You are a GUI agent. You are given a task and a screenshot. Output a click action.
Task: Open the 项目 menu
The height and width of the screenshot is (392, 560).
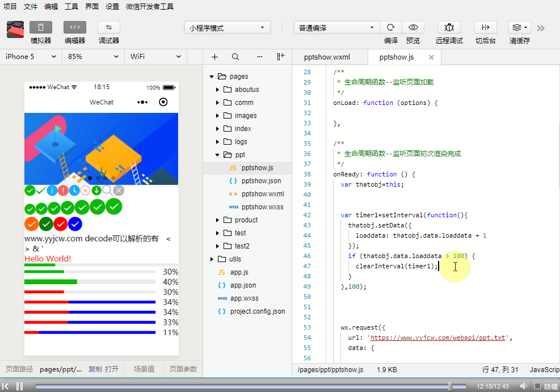[x=10, y=6]
